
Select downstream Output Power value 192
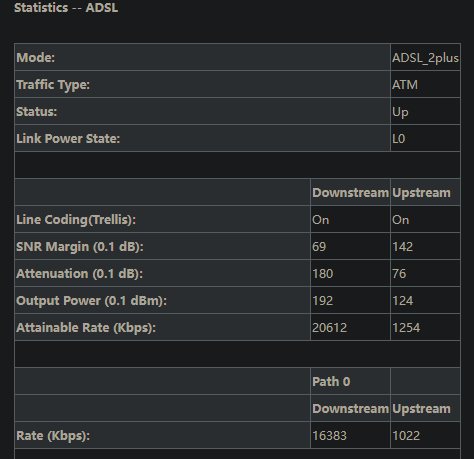point(323,301)
